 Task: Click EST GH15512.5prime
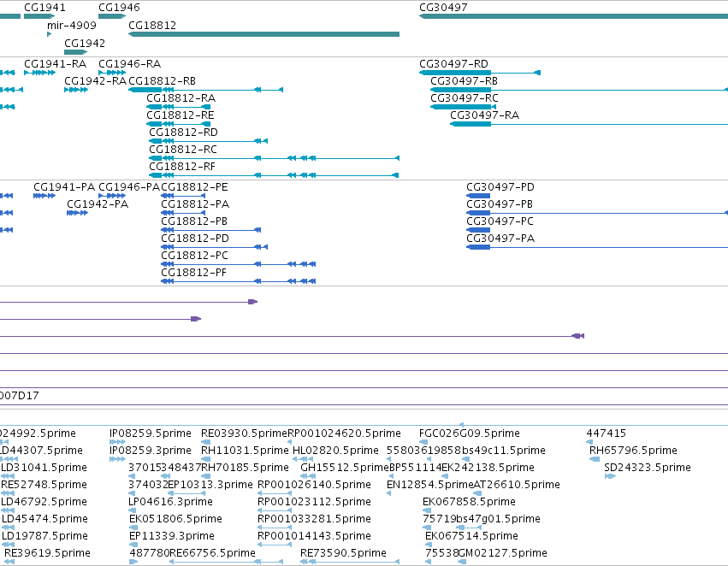[x=345, y=468]
